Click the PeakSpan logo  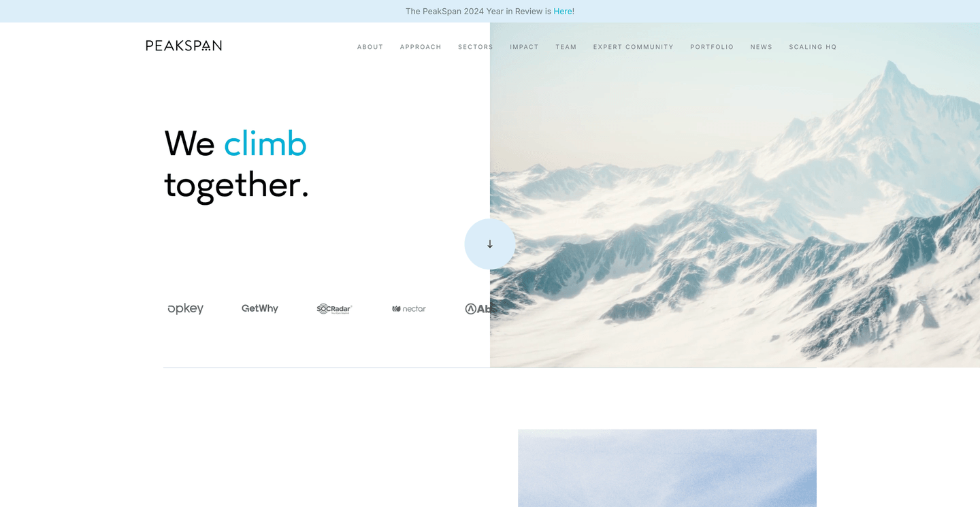click(184, 46)
